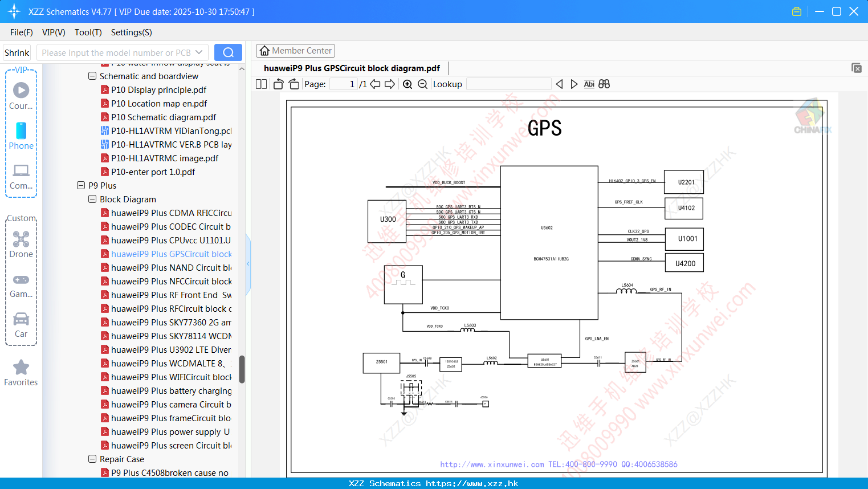
Task: Click the tree scroll-up arrow
Action: pos(242,68)
